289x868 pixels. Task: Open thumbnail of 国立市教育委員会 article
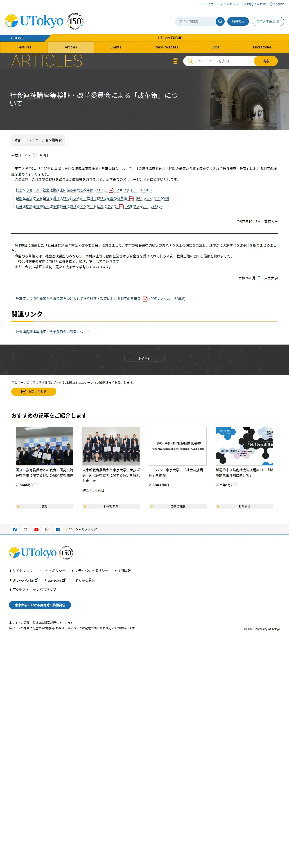tap(44, 446)
